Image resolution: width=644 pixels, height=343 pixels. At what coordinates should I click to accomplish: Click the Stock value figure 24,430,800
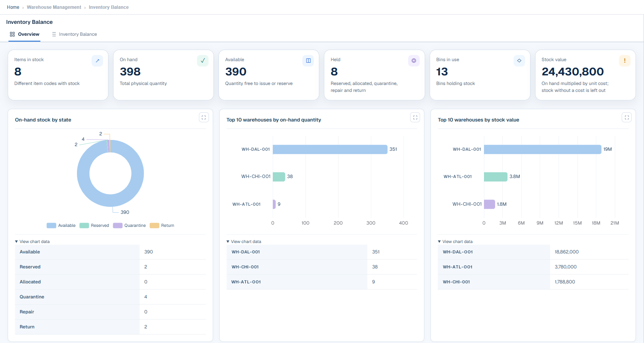pyautogui.click(x=572, y=72)
